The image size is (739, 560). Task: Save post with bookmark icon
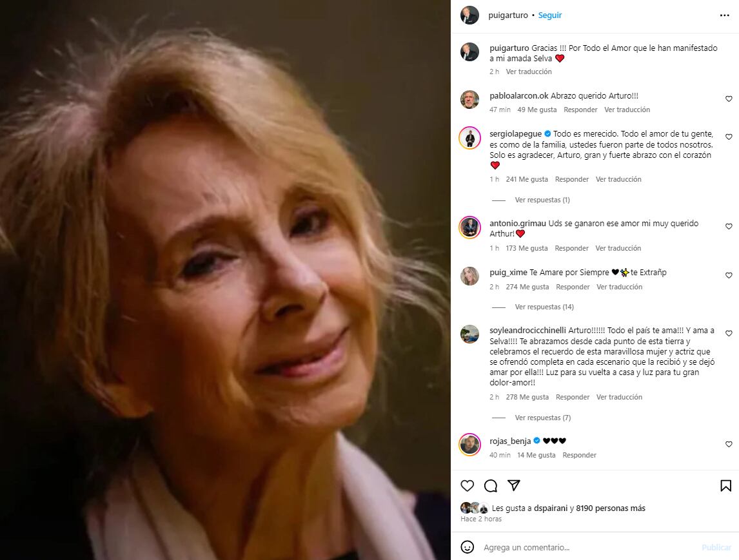coord(726,486)
